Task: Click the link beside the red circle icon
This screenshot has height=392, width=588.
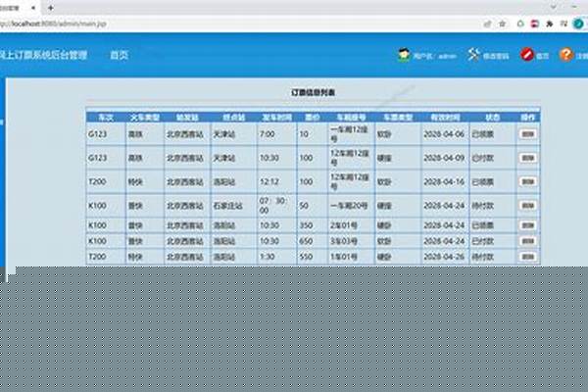Action: (542, 56)
